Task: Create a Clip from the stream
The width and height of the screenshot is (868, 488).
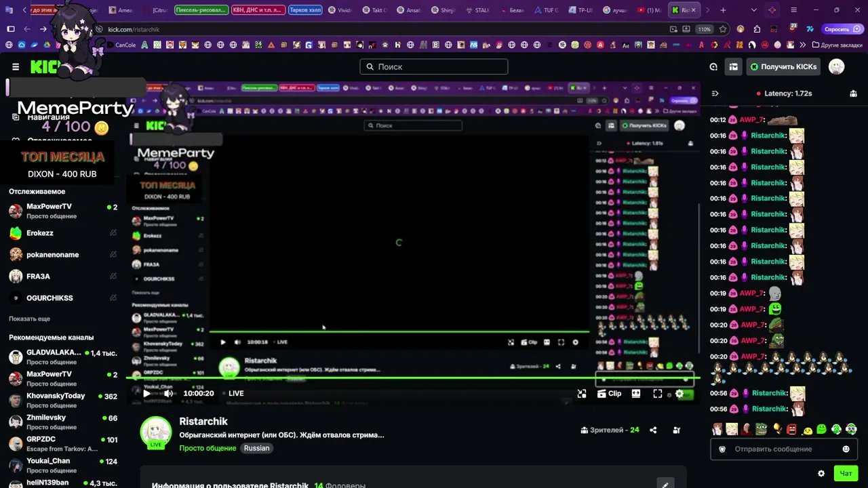Action: 609,393
